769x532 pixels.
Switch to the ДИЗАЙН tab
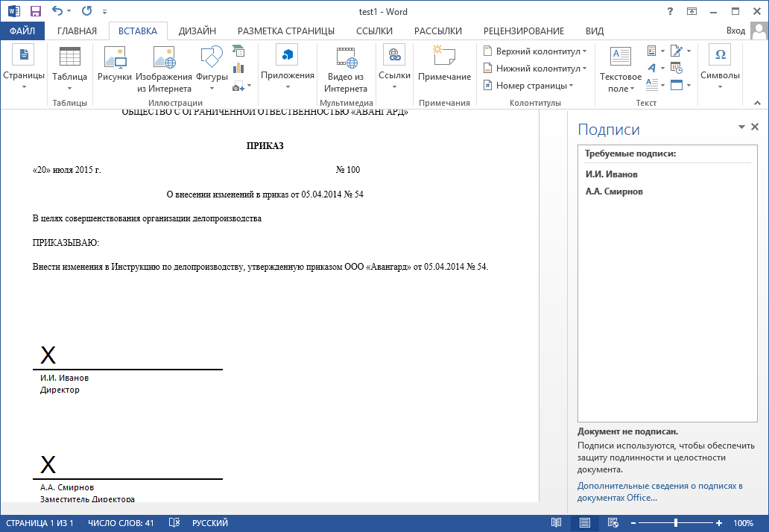click(x=197, y=31)
